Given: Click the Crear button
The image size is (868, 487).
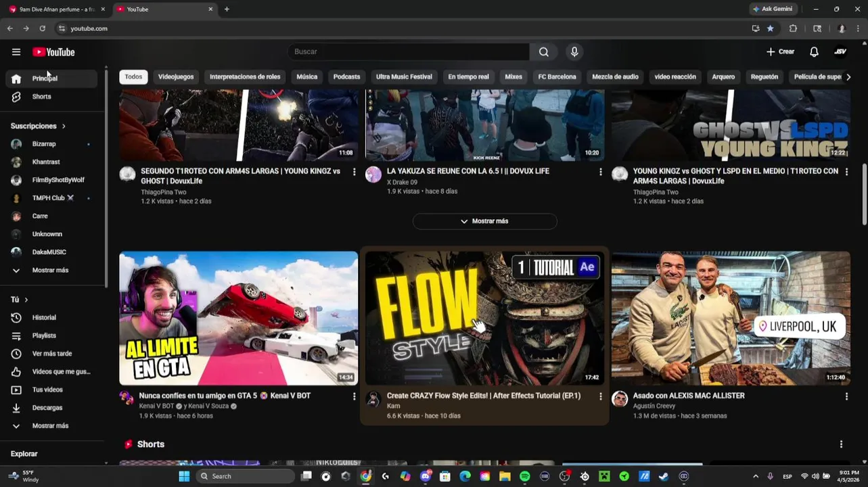Looking at the screenshot, I should [x=780, y=52].
